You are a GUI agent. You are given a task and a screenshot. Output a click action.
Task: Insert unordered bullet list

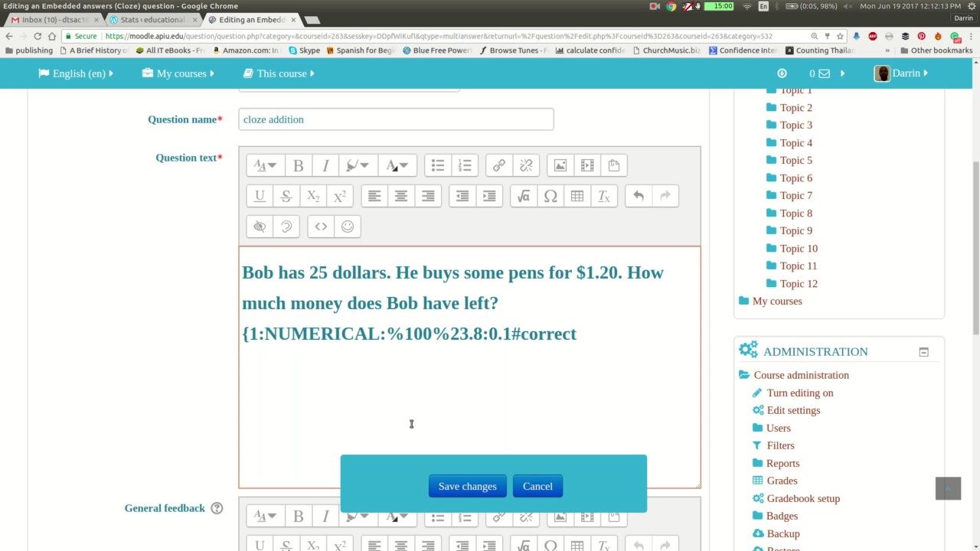tap(438, 165)
